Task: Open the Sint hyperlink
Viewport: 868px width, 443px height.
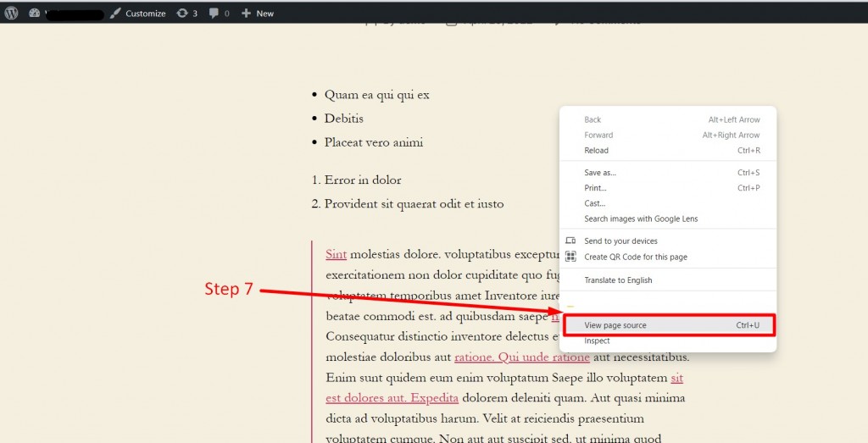Action: pyautogui.click(x=336, y=254)
